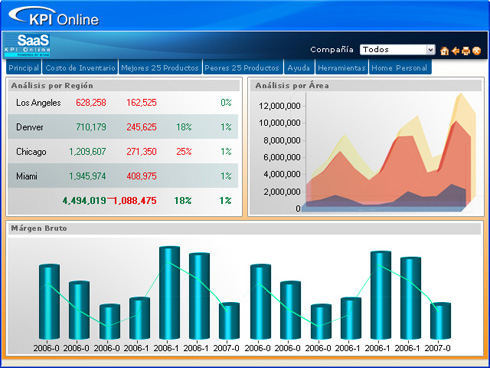The height and width of the screenshot is (368, 490).
Task: Open the Costo de Inventario tab
Action: [x=80, y=68]
